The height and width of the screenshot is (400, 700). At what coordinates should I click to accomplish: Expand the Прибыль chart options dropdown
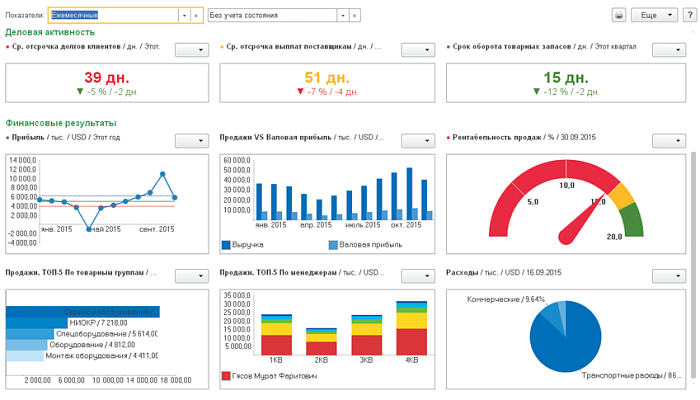pyautogui.click(x=190, y=141)
